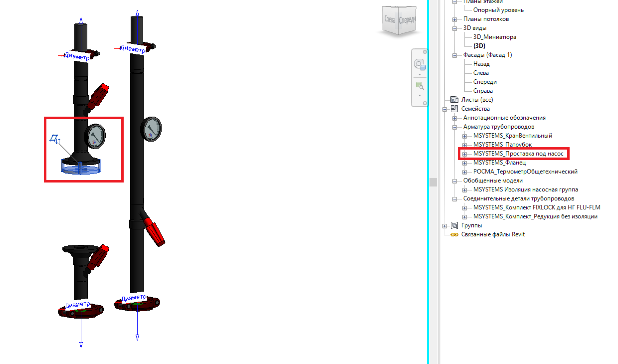Click the Группы groups icon
The image size is (618, 364).
[x=454, y=225]
